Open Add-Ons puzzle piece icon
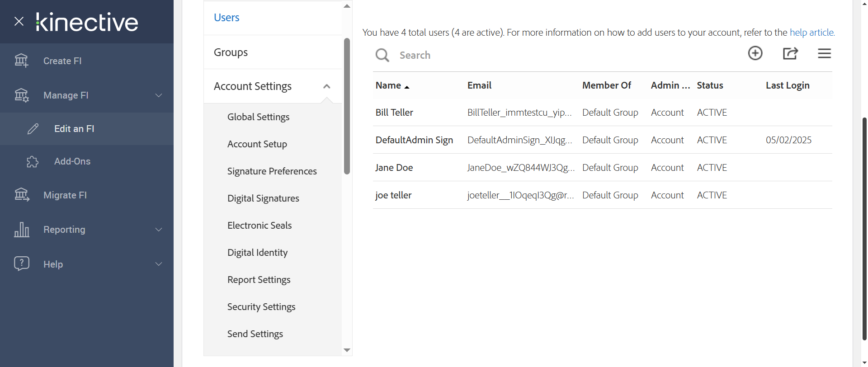The image size is (868, 367). click(33, 162)
